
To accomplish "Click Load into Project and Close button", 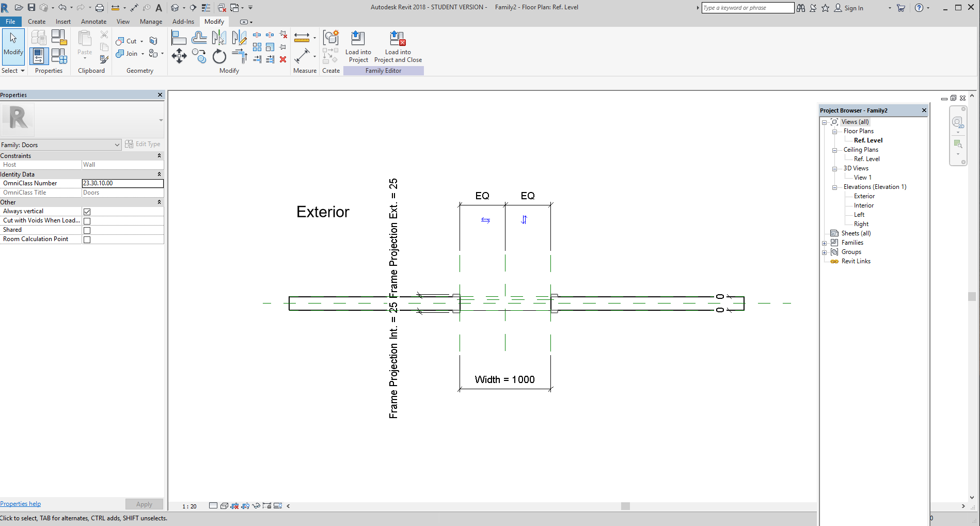I will pyautogui.click(x=398, y=46).
